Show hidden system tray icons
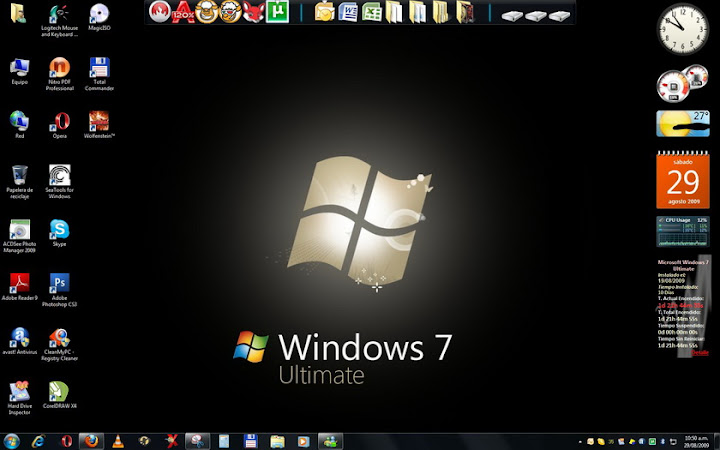This screenshot has width=720, height=450. pyautogui.click(x=580, y=442)
